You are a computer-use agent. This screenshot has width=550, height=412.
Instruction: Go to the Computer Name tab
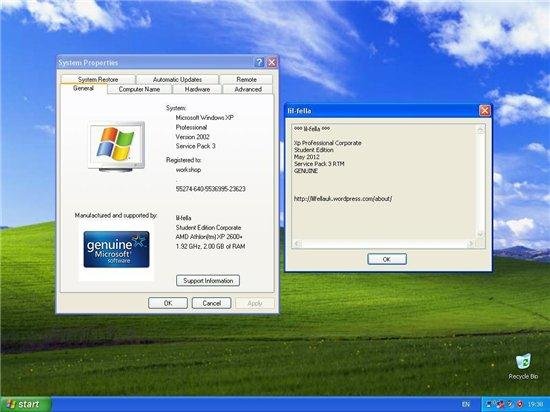(139, 89)
